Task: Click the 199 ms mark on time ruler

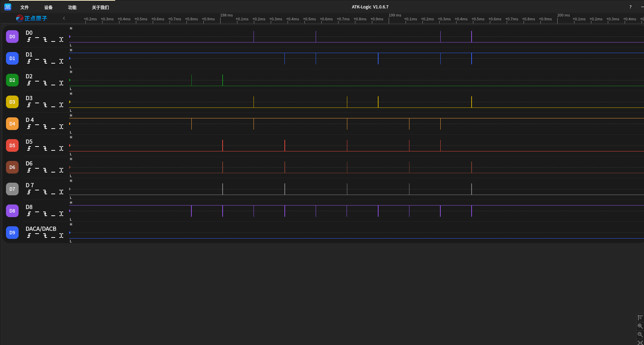Action: 395,15
